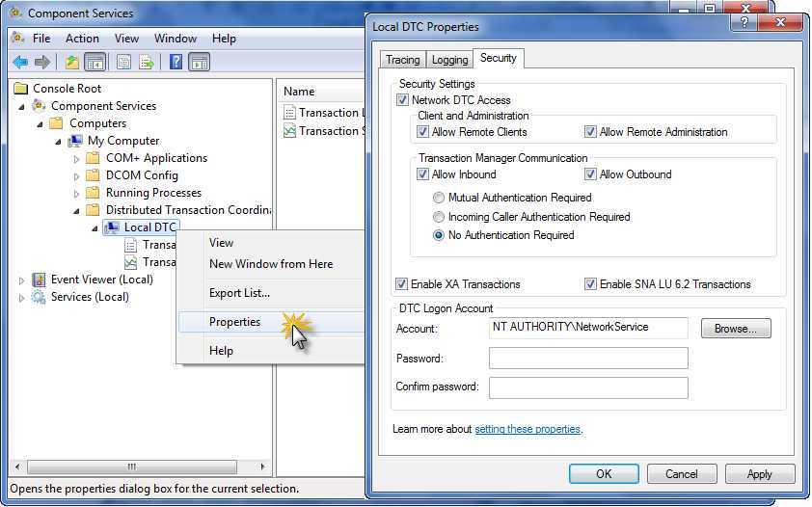
Task: Click the Local DTC computer icon
Action: (x=111, y=227)
